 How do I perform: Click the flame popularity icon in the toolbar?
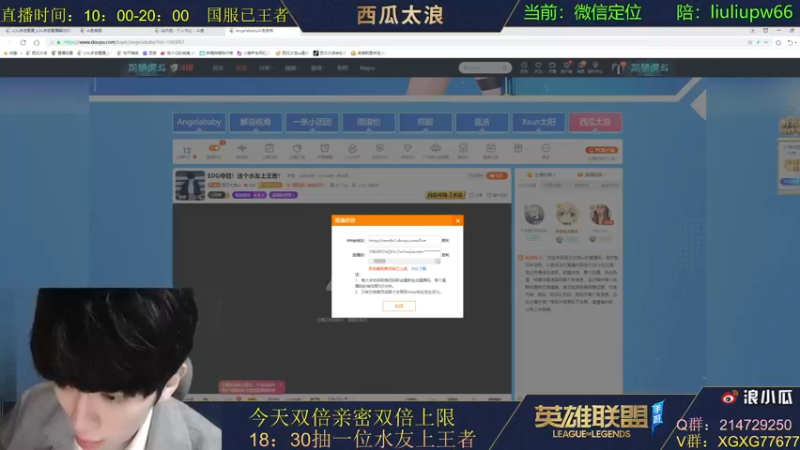point(352,148)
